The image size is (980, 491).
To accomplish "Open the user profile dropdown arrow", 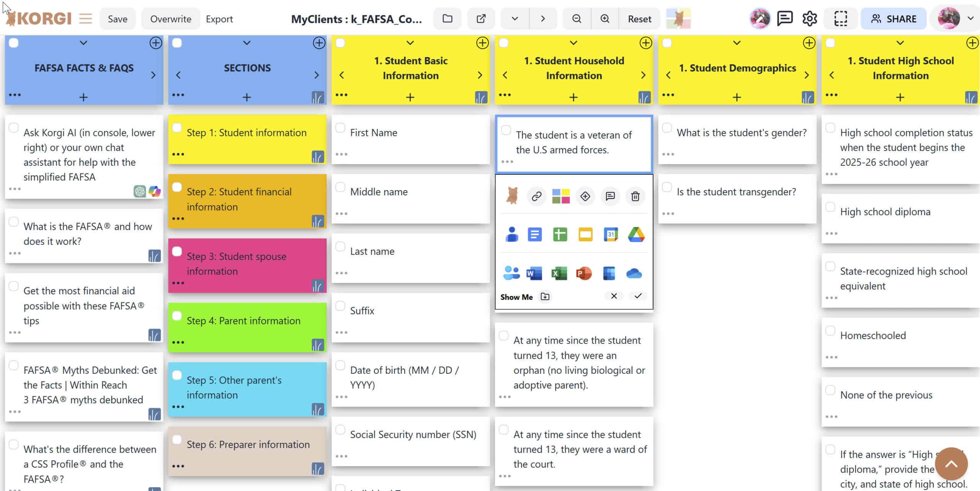I will click(970, 18).
